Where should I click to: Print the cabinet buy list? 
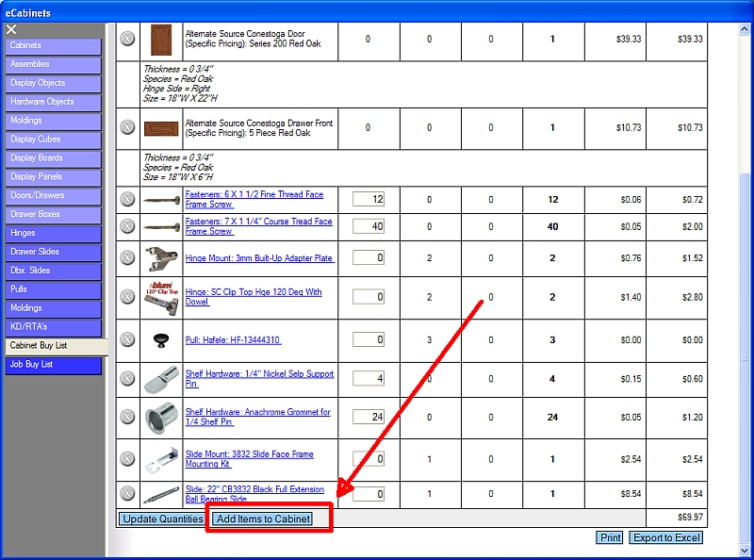(x=610, y=538)
